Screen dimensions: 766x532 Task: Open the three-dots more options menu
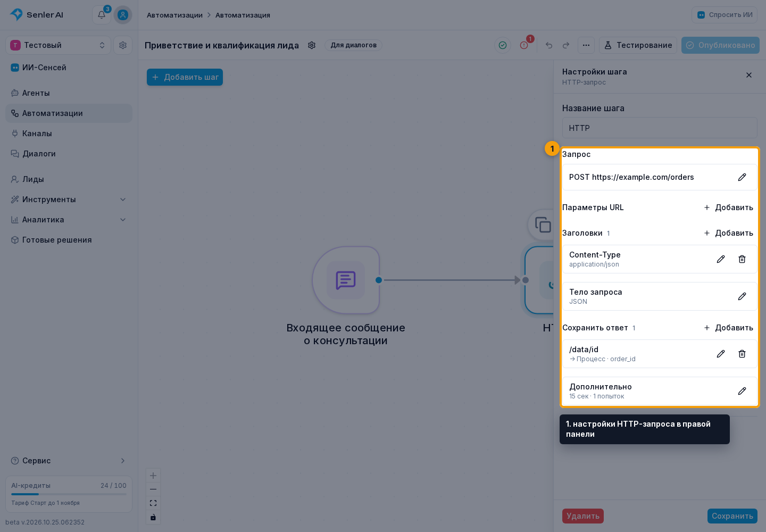coord(586,45)
